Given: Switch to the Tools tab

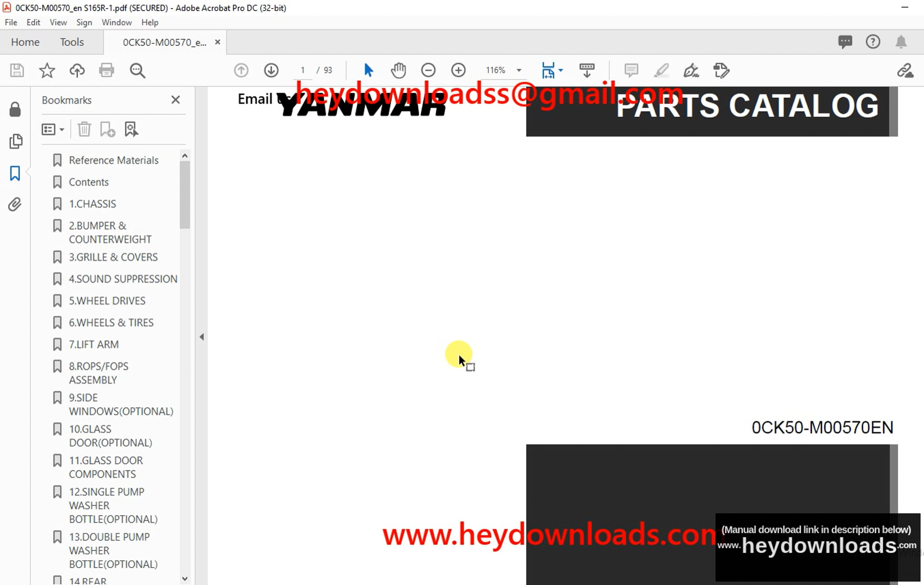Looking at the screenshot, I should pyautogui.click(x=72, y=42).
